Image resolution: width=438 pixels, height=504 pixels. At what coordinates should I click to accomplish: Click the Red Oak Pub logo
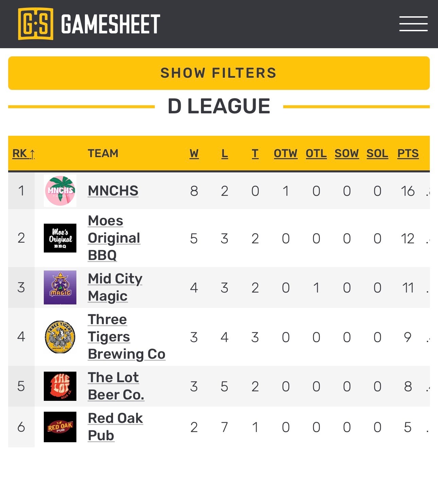60,427
